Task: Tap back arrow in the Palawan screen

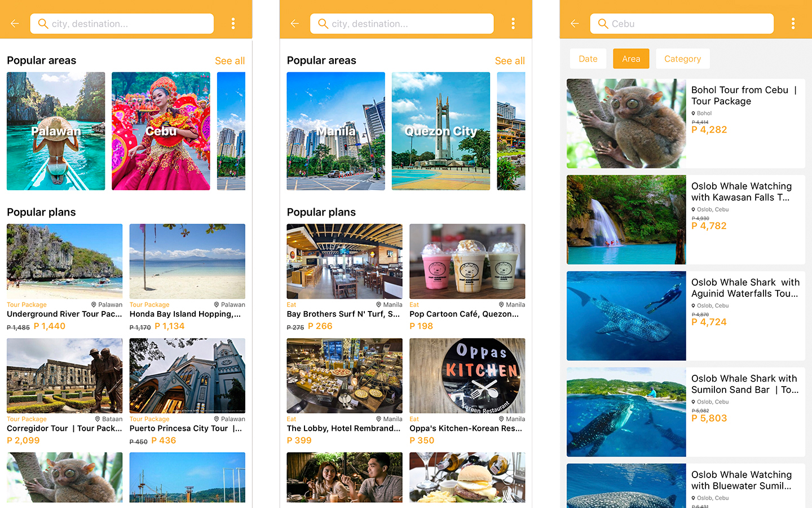Action: [15, 24]
